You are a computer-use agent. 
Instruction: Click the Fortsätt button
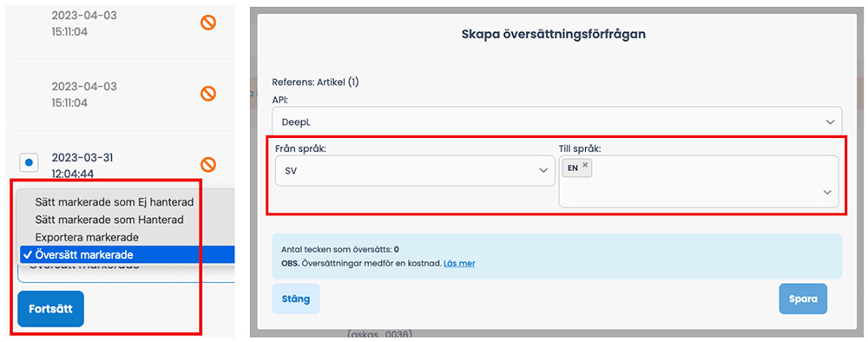coord(50,309)
